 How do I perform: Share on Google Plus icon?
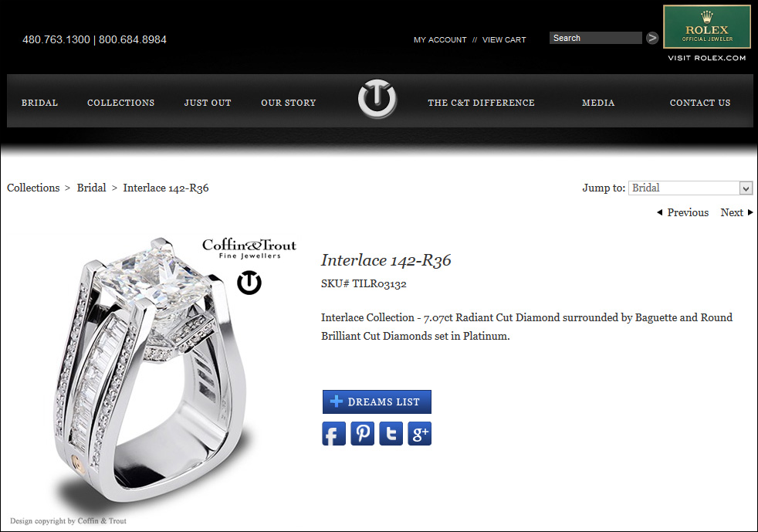click(420, 433)
